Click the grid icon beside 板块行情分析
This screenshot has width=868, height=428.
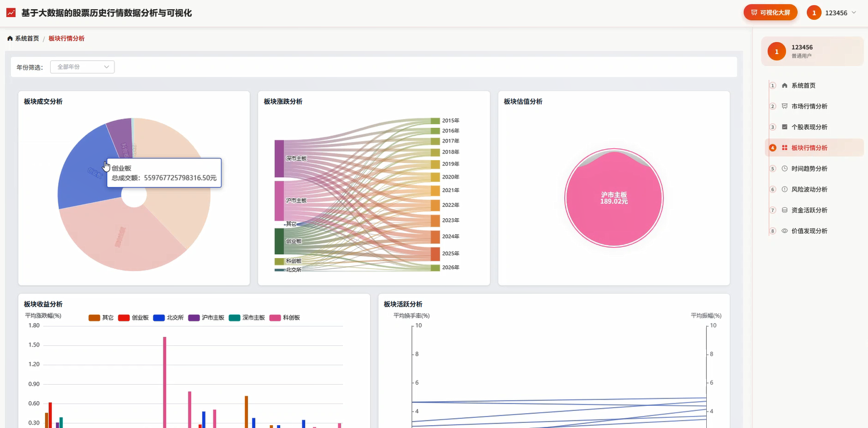[x=785, y=148]
